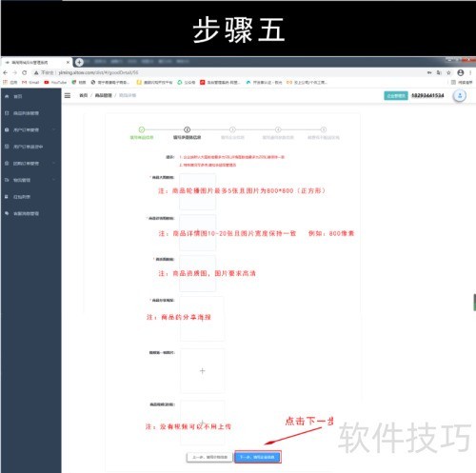Open the user avatar menu in header
Viewport: 476px width, 473px height.
pos(460,95)
